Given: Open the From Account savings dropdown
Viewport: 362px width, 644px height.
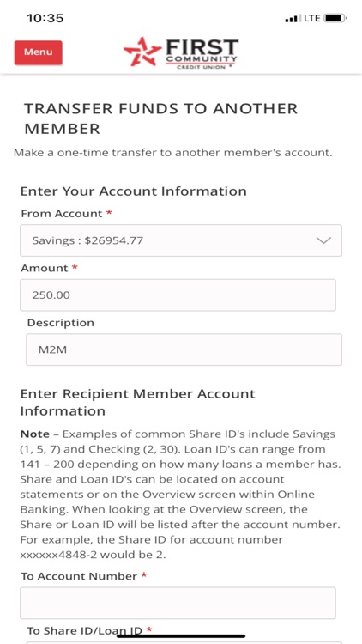Looking at the screenshot, I should (181, 240).
